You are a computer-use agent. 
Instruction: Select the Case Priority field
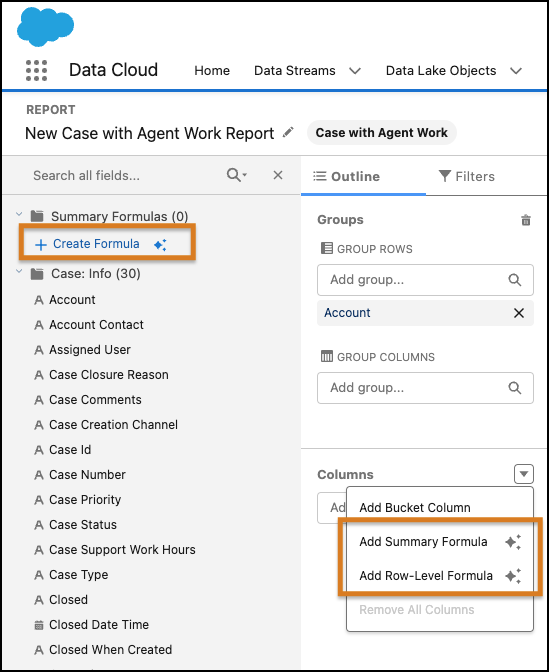[85, 500]
